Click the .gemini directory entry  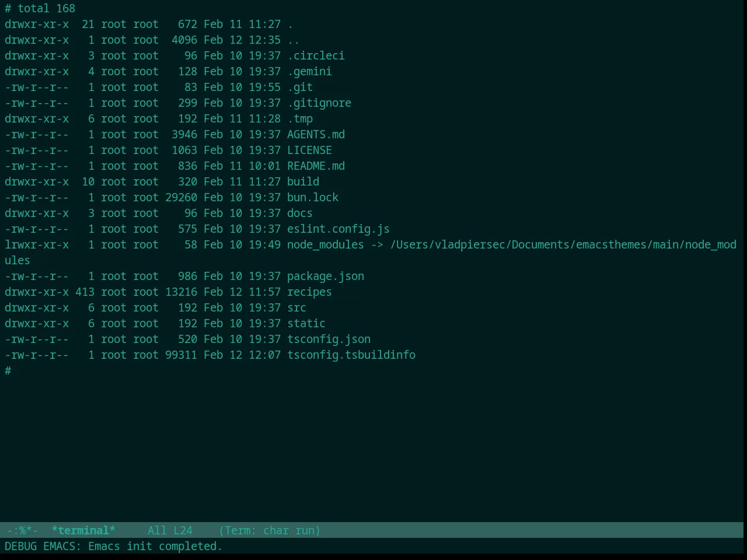tap(309, 71)
